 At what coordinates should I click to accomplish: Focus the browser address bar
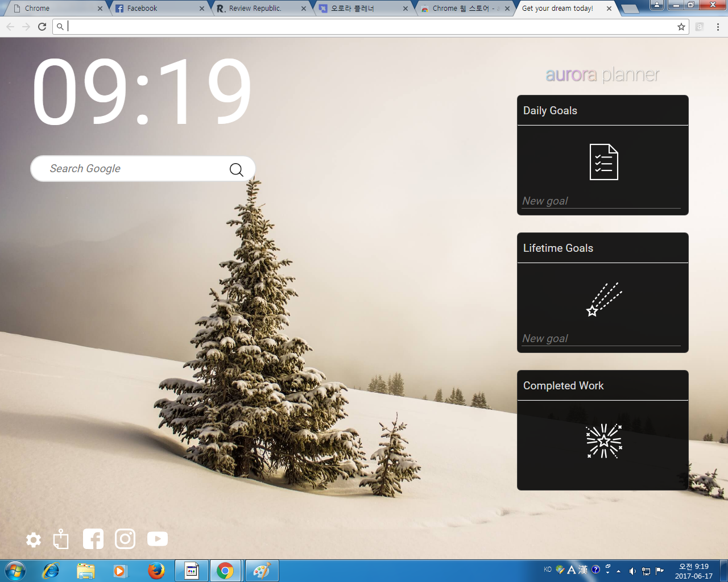point(370,27)
